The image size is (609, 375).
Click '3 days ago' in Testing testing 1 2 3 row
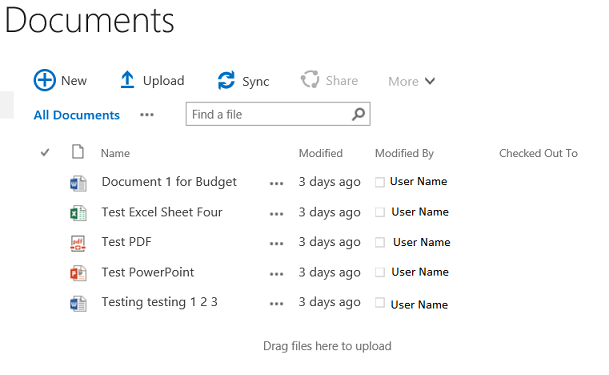click(x=329, y=302)
